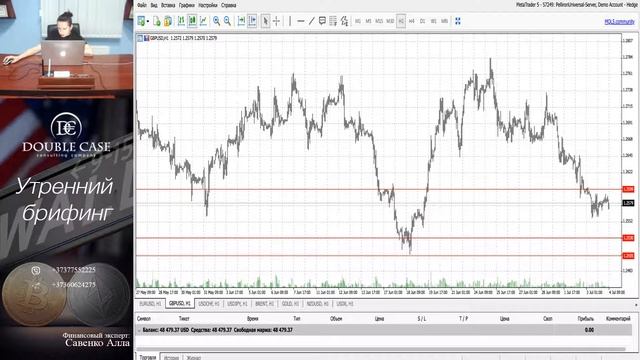The image size is (640, 360).
Task: Click the horizontal scrollbar in trade terminal
Action: 382,349
